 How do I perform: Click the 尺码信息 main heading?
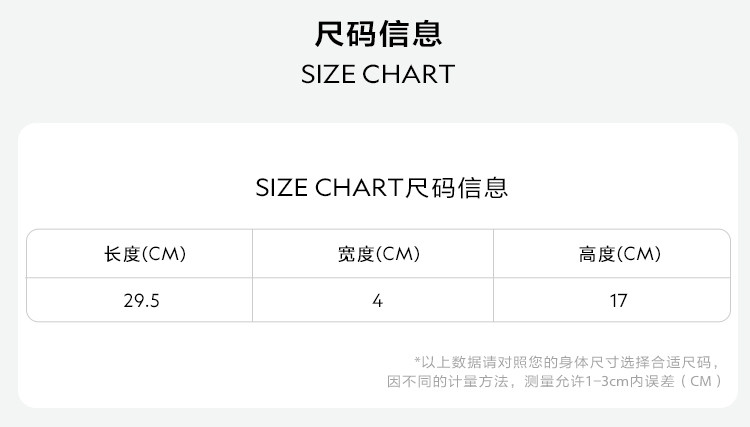click(378, 34)
